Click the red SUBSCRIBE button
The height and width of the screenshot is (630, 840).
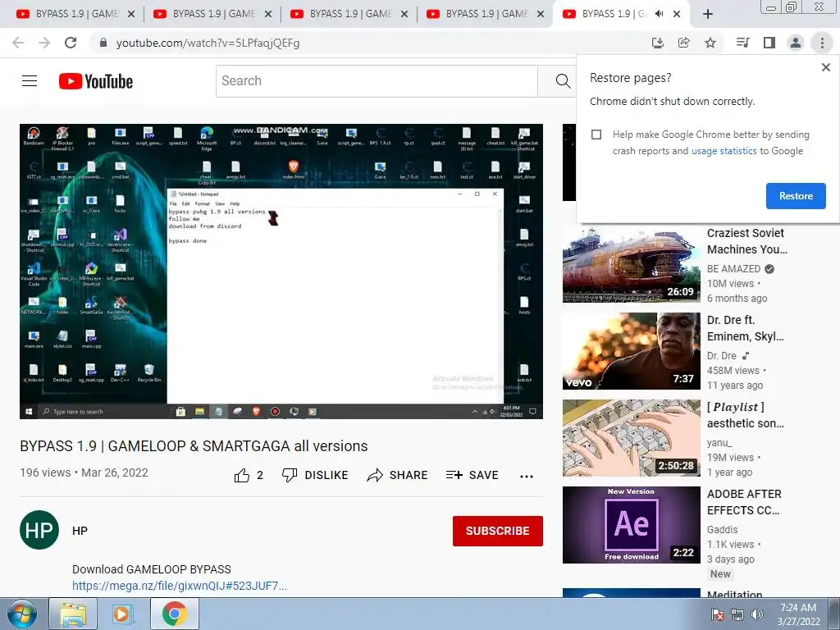pos(498,531)
